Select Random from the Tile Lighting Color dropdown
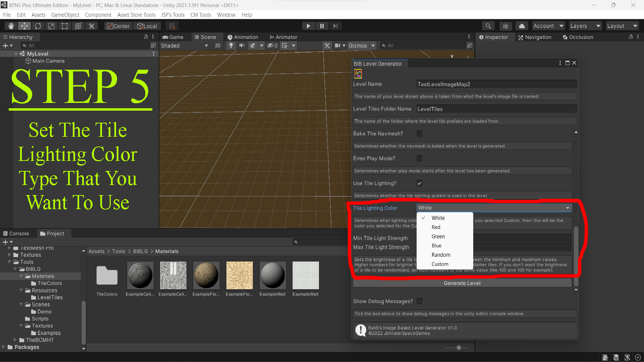The image size is (644, 362). click(x=441, y=255)
